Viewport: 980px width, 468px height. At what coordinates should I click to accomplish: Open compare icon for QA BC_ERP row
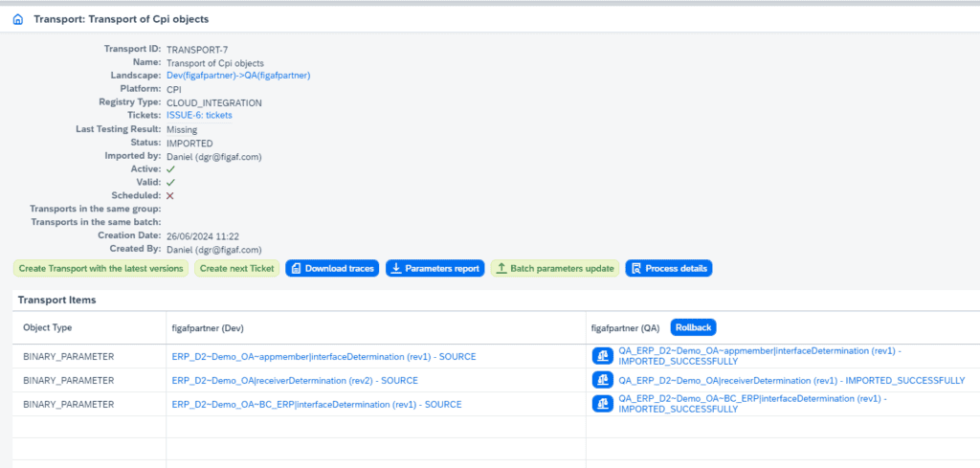[x=603, y=404]
